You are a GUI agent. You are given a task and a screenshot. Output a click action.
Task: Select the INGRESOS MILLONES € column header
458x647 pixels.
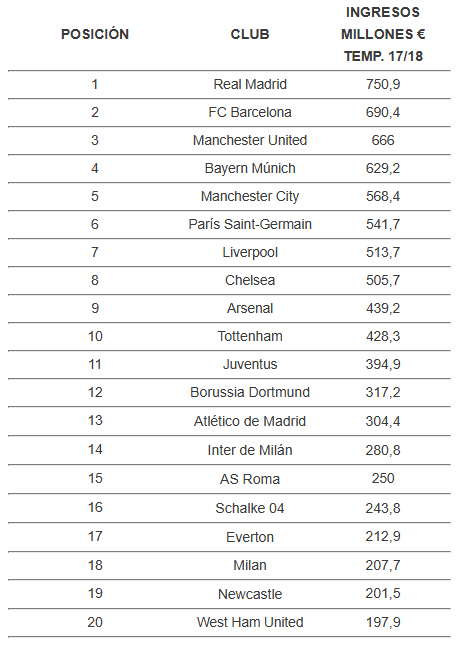383,34
